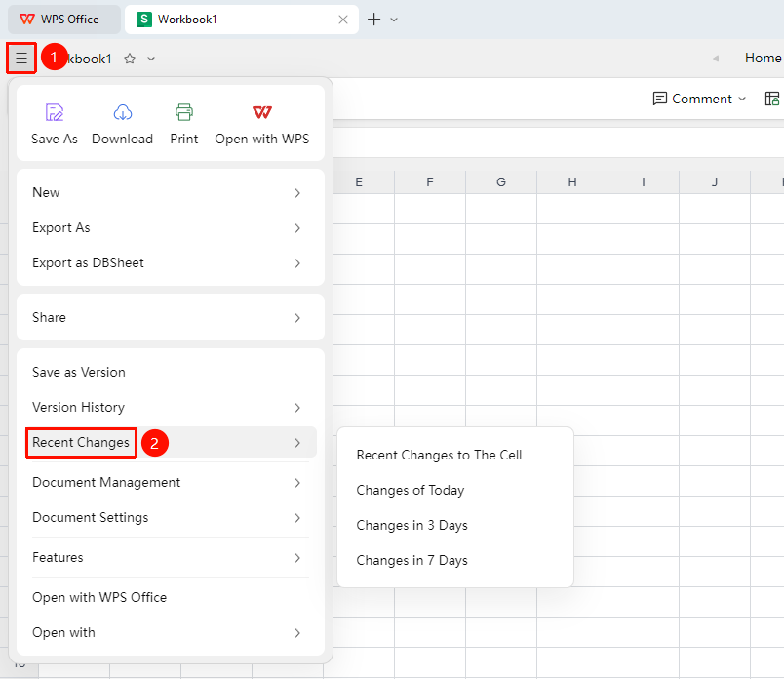Open the new tab dropdown arrow

point(394,20)
